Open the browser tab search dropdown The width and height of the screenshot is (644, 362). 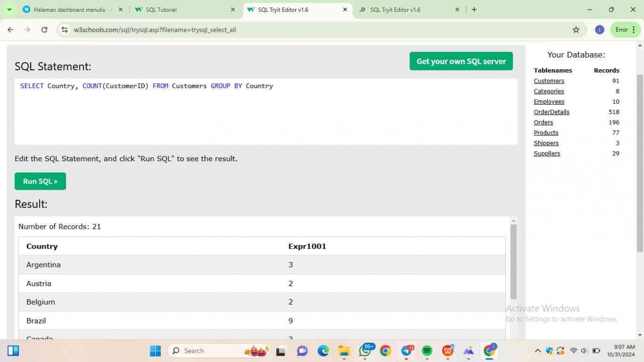(9, 10)
